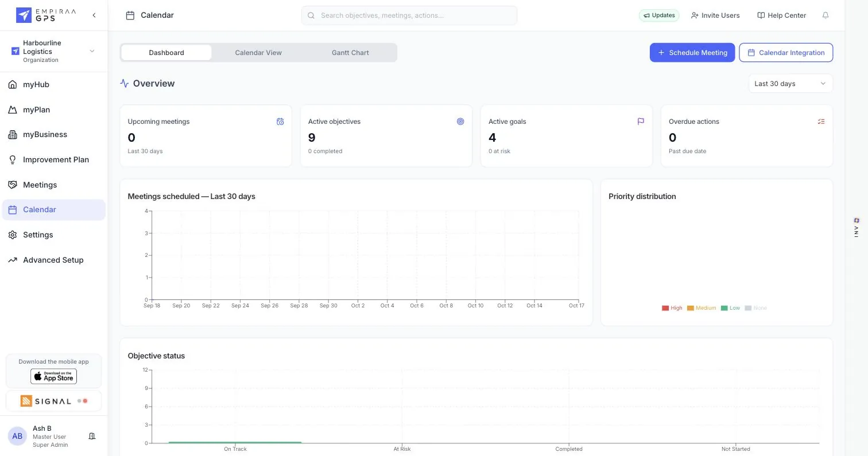This screenshot has width=868, height=456.
Task: Click the "Not Started" axis label
Action: (735, 449)
